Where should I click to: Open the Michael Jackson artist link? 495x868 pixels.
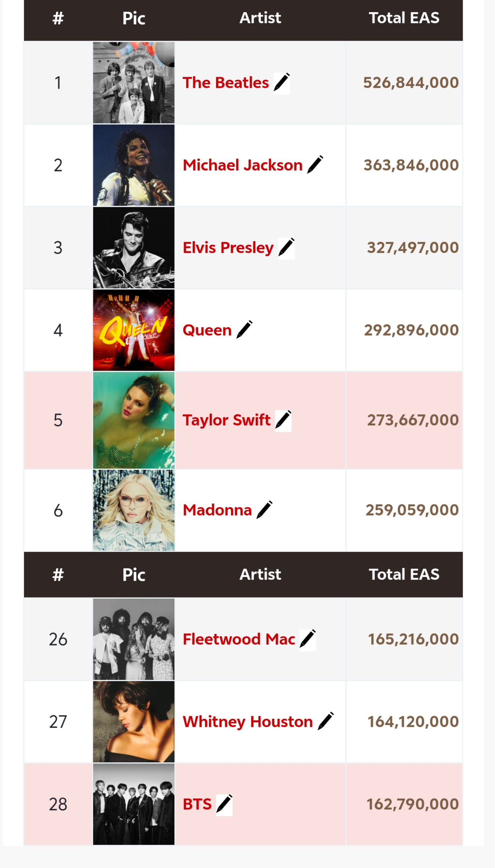[243, 165]
